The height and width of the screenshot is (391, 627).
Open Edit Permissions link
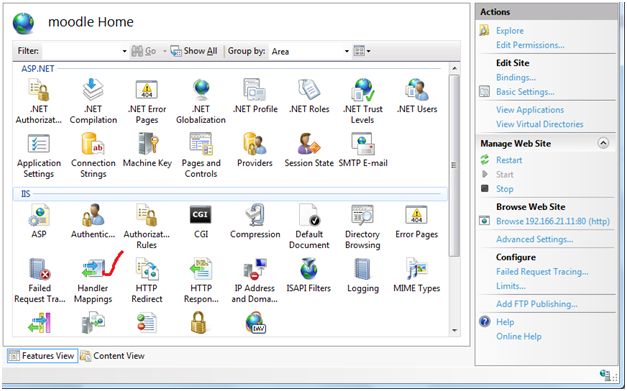point(530,45)
